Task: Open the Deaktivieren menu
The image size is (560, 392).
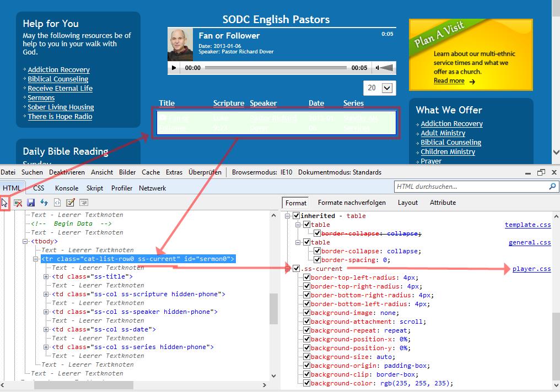Action: [67, 172]
